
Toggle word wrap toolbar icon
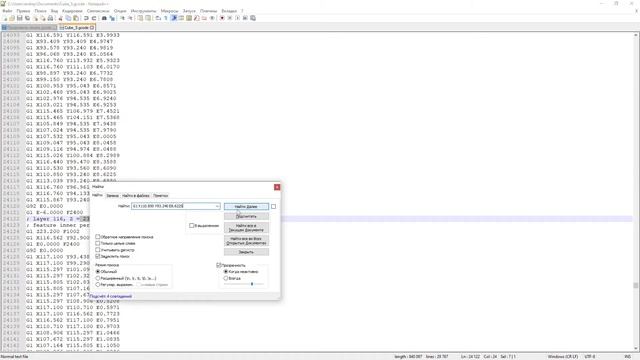pos(158,18)
